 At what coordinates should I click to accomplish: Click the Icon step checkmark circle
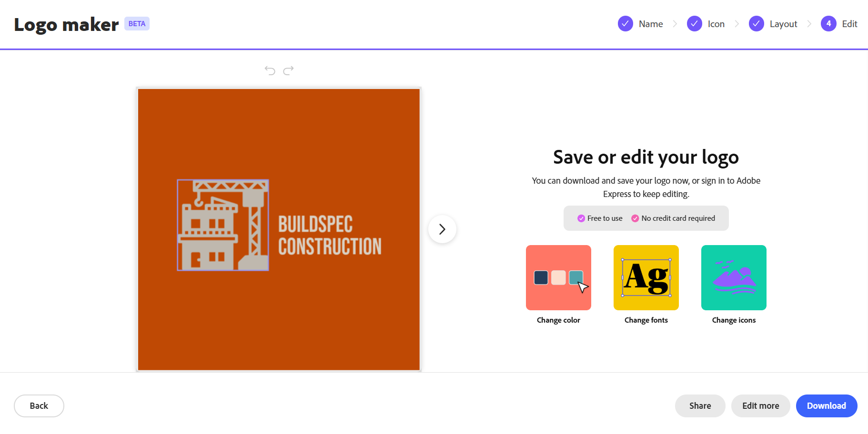point(695,24)
